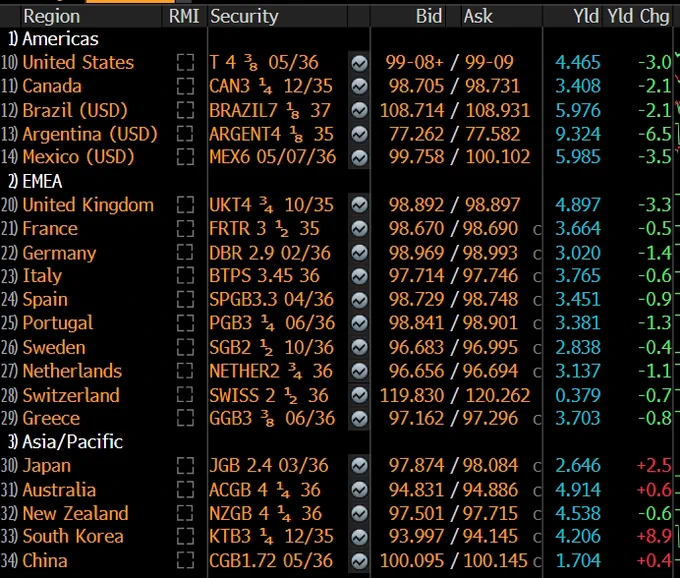Tick the RMI checkbox for Canada
The height and width of the screenshot is (578, 680).
185,86
